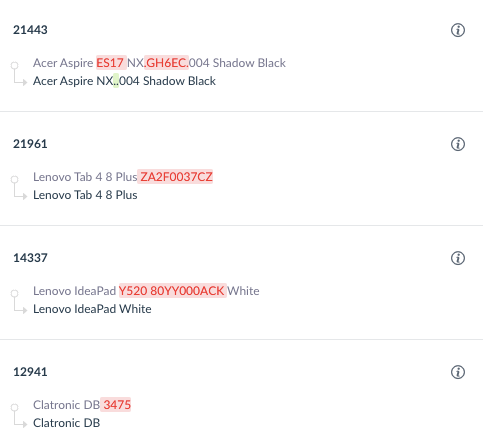Open info icon for record 21961
Image resolution: width=483 pixels, height=446 pixels.
click(x=458, y=144)
